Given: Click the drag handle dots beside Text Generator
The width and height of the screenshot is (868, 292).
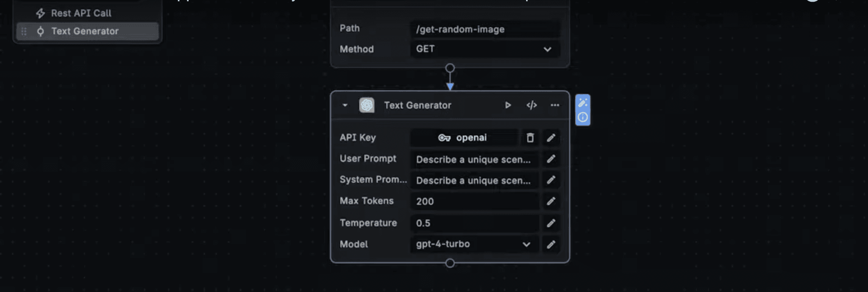Looking at the screenshot, I should pos(23,31).
